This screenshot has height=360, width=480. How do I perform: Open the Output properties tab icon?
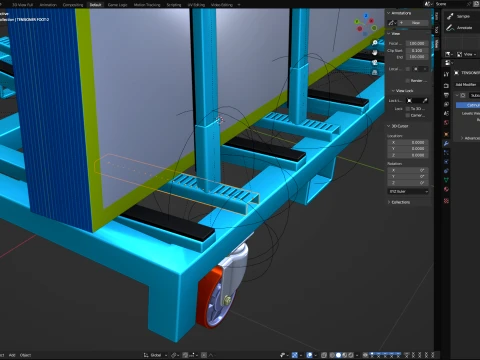coord(446,95)
